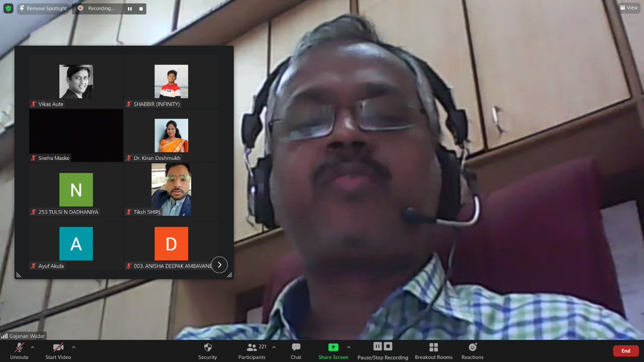
Task: Click muted mic icon beside Vikas Aute
Action: 34,104
